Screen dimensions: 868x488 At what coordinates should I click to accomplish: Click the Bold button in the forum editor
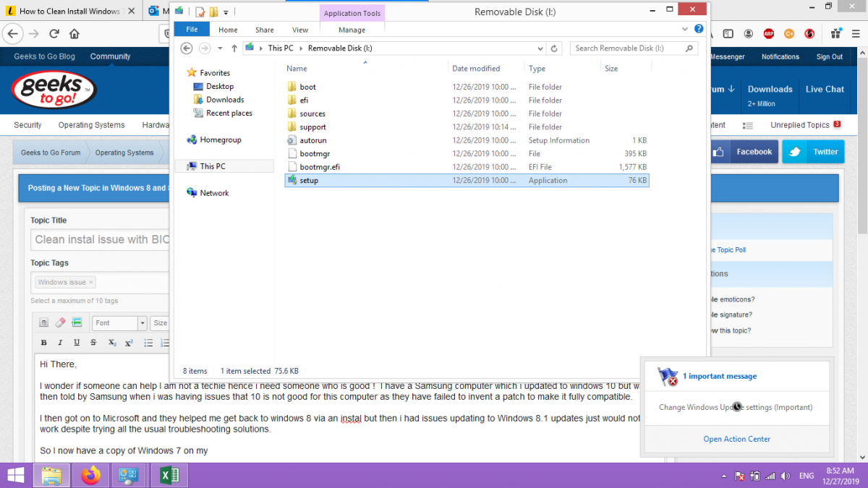tap(44, 343)
